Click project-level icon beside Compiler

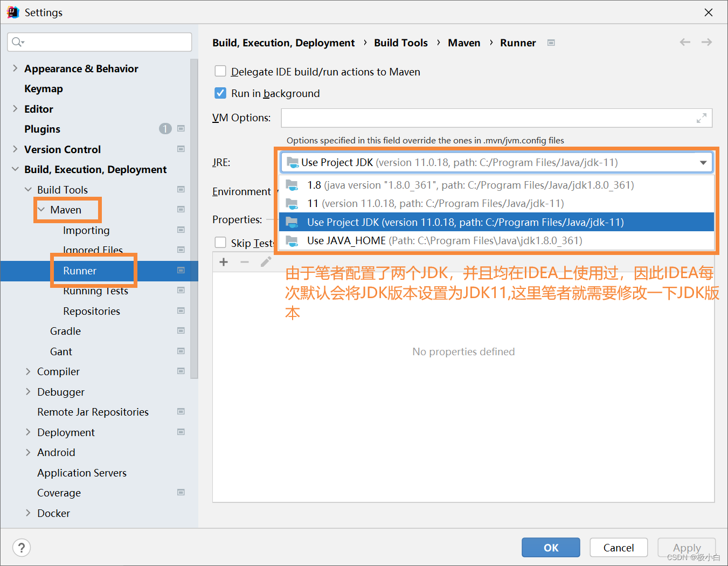point(181,371)
